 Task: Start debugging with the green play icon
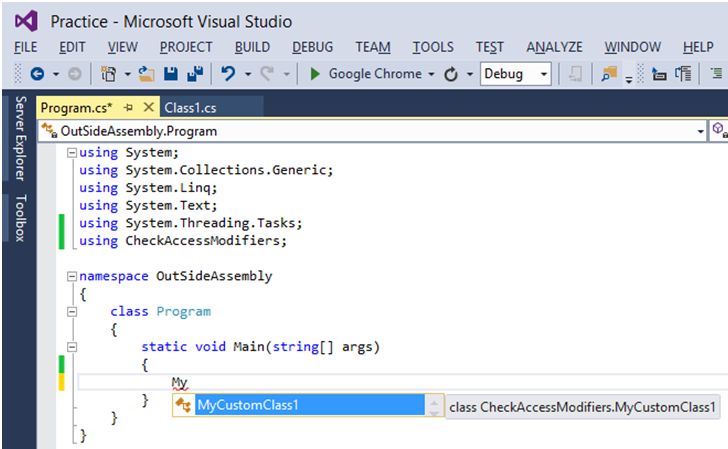[x=315, y=74]
